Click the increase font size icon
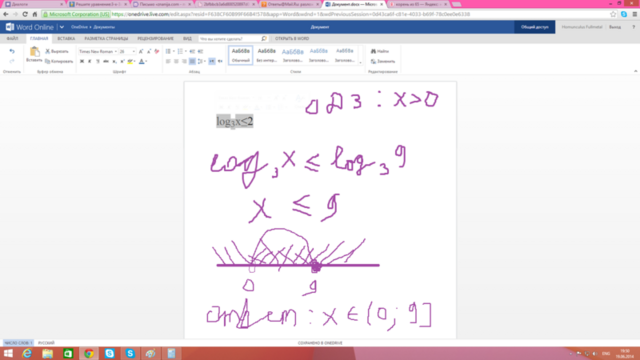The width and height of the screenshot is (640, 360). pyautogui.click(x=141, y=51)
